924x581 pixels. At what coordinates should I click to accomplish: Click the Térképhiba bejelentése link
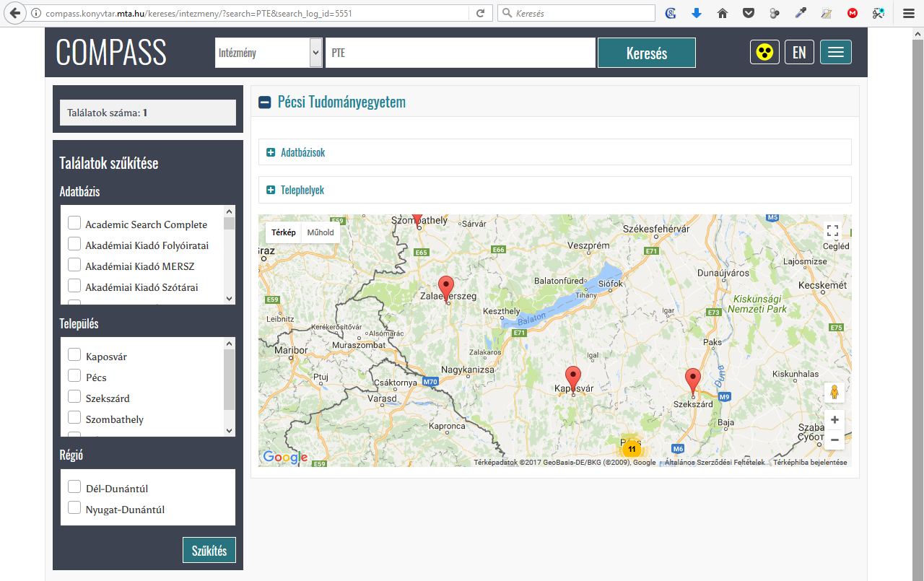[810, 463]
